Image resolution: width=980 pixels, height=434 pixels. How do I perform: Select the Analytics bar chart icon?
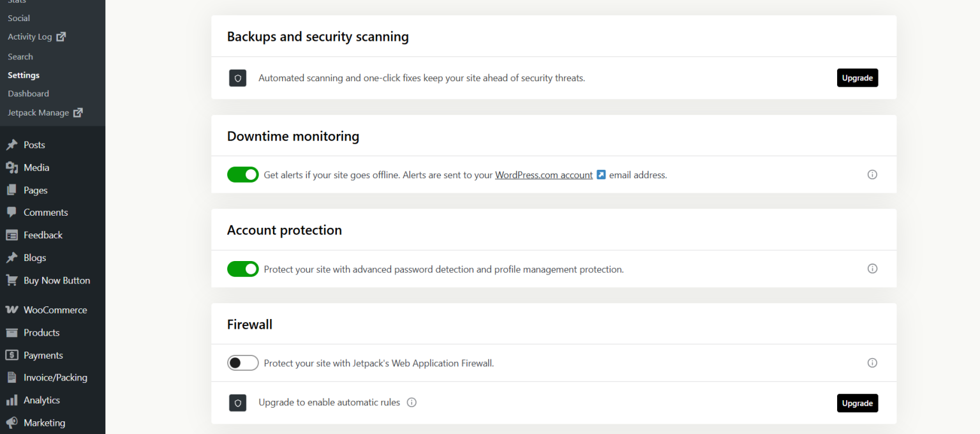11,400
